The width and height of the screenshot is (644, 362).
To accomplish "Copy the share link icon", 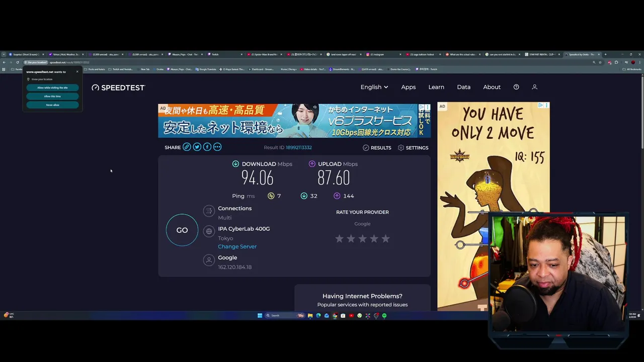I will pyautogui.click(x=187, y=147).
